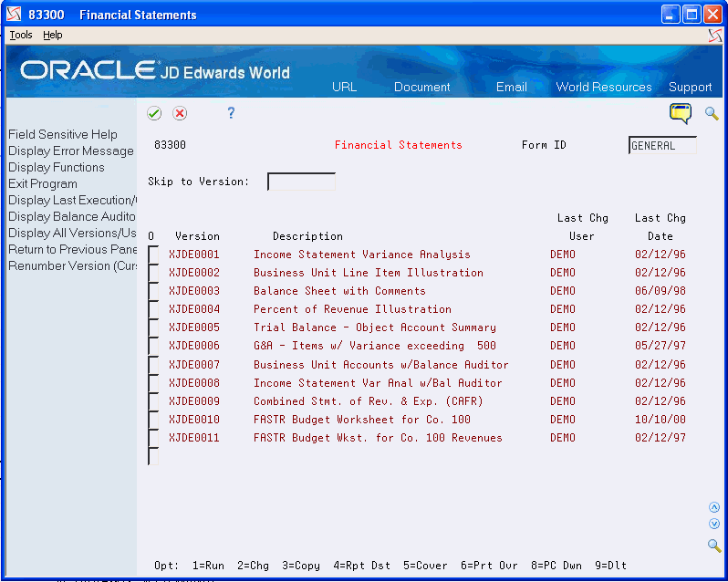Image resolution: width=728 pixels, height=582 pixels.
Task: Click the logo icon right of menu bar
Action: (x=715, y=36)
